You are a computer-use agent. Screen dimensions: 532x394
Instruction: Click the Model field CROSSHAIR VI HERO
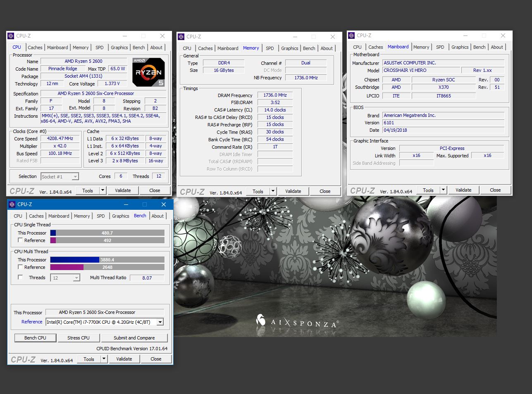click(x=421, y=71)
